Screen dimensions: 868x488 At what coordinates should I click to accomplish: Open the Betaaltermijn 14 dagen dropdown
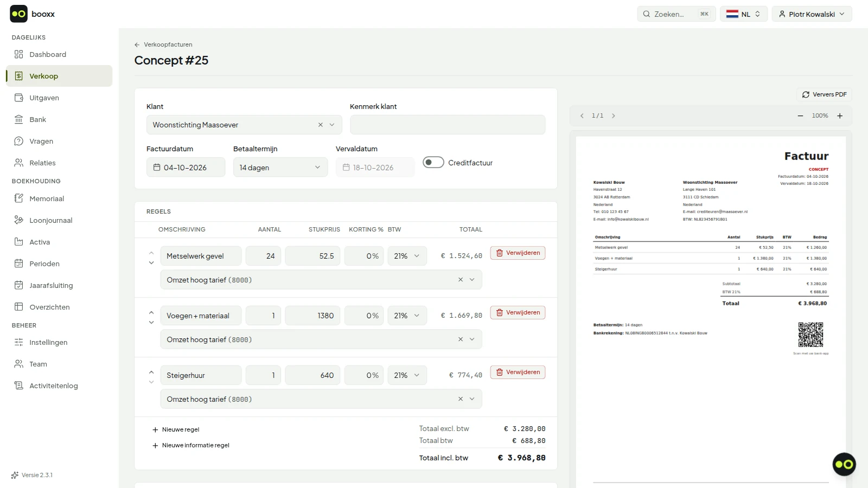click(280, 167)
